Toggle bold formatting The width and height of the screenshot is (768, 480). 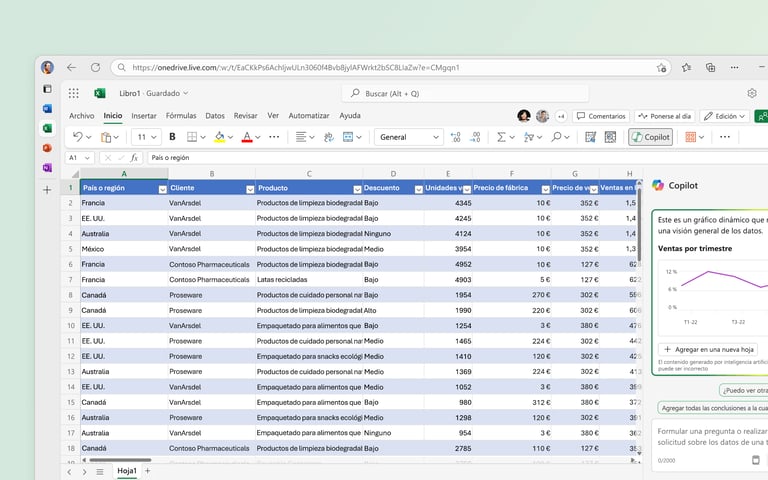coord(172,137)
